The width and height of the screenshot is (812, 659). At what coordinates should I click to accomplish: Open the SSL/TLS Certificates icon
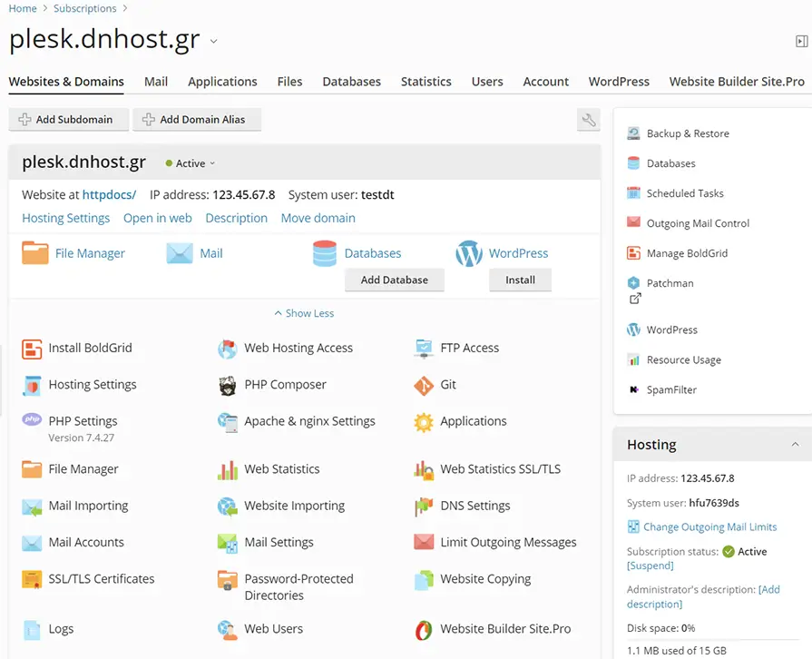pyautogui.click(x=32, y=580)
